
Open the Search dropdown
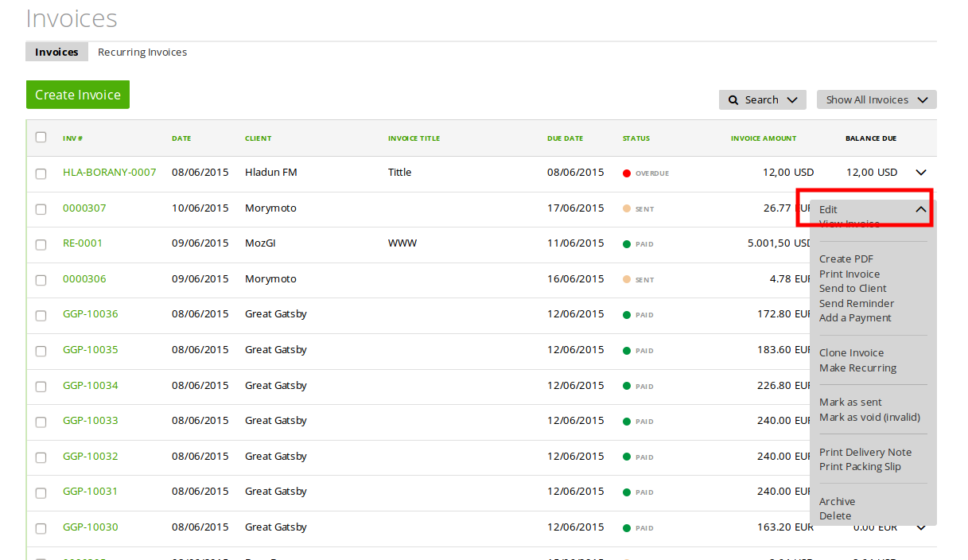click(763, 99)
